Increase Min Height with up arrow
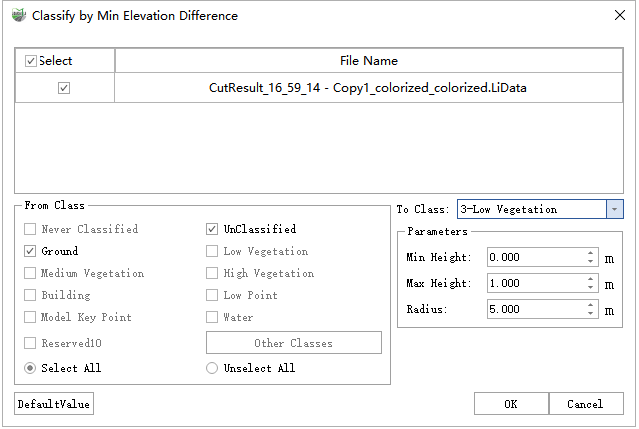 pyautogui.click(x=590, y=253)
